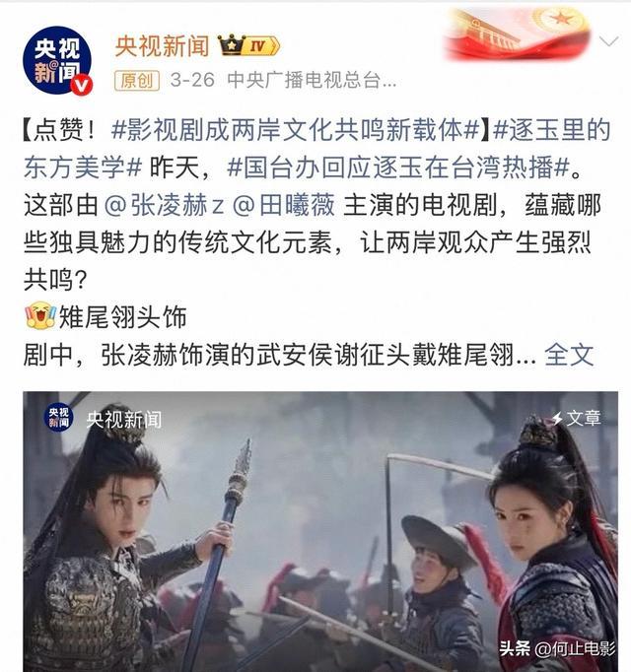The image size is (631, 672).
Task: Visit the @田曦薇 mention
Action: 284,205
